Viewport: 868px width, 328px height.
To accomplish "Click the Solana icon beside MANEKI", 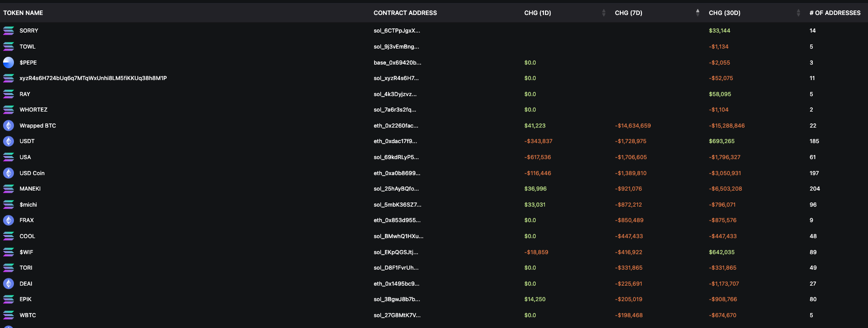I will [9, 189].
